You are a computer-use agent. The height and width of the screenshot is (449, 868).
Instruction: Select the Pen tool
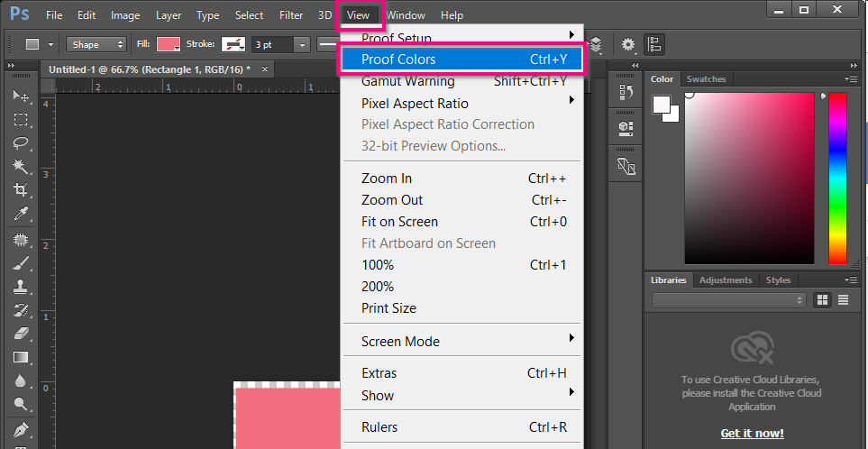pos(21,430)
